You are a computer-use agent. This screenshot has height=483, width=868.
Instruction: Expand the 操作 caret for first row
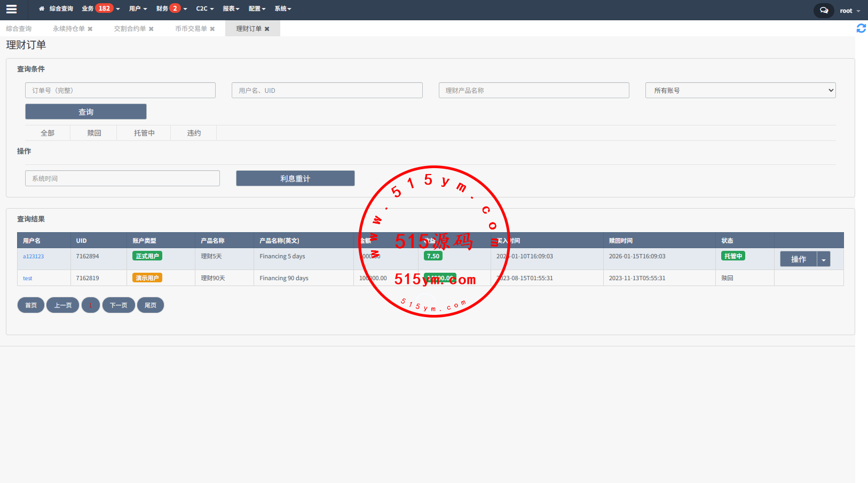(x=823, y=259)
